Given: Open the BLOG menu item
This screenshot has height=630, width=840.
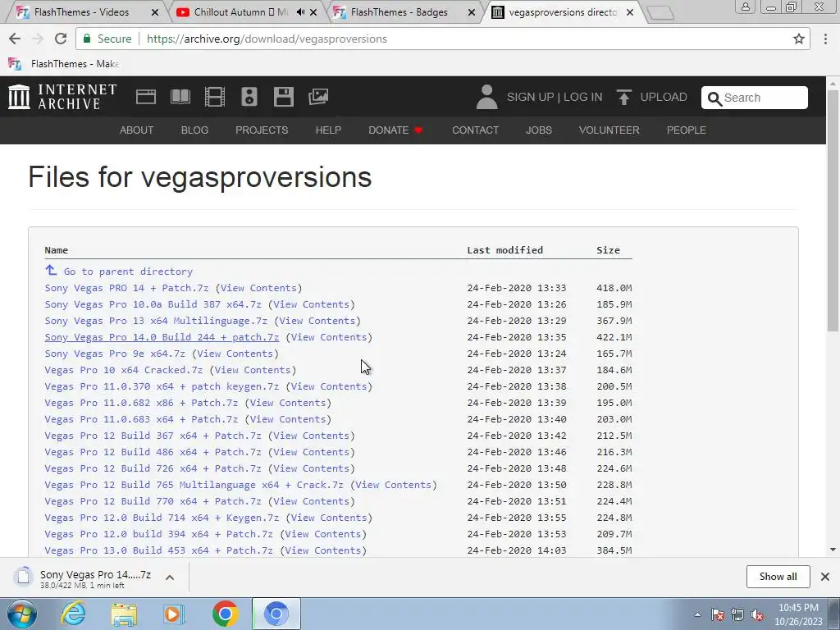Looking at the screenshot, I should 194,130.
